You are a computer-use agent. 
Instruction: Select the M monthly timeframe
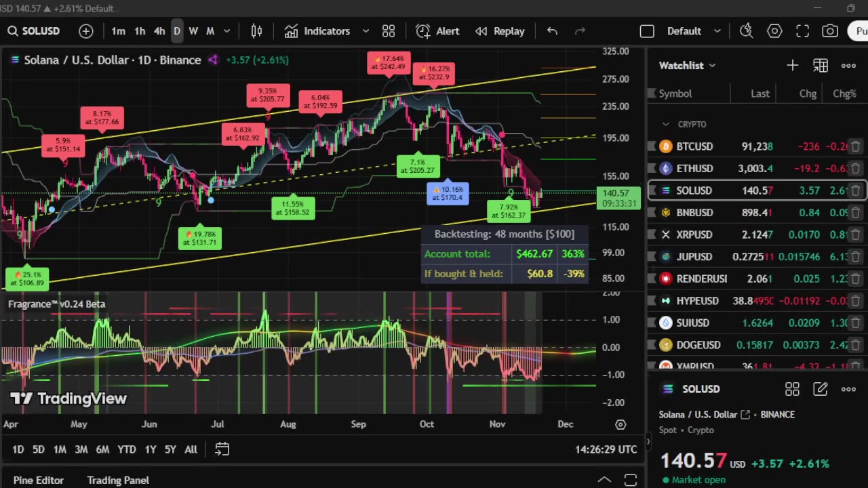coord(210,31)
